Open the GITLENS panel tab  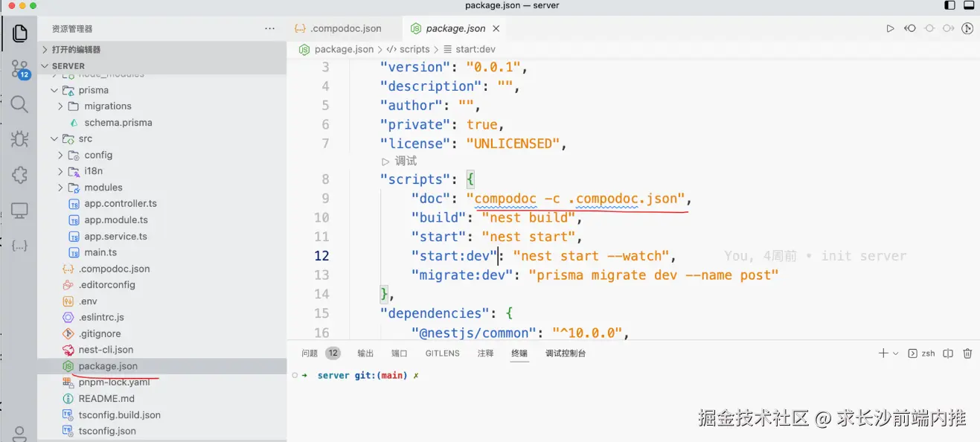point(443,353)
